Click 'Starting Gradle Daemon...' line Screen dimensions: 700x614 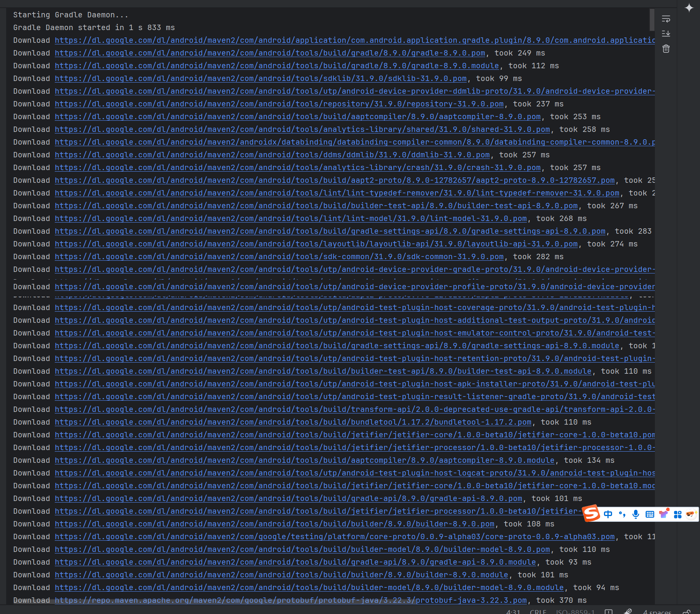click(71, 15)
